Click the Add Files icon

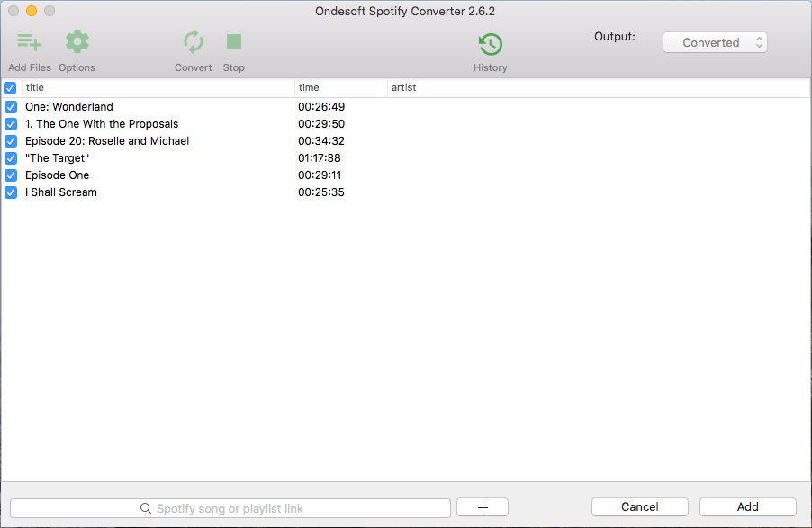[30, 42]
